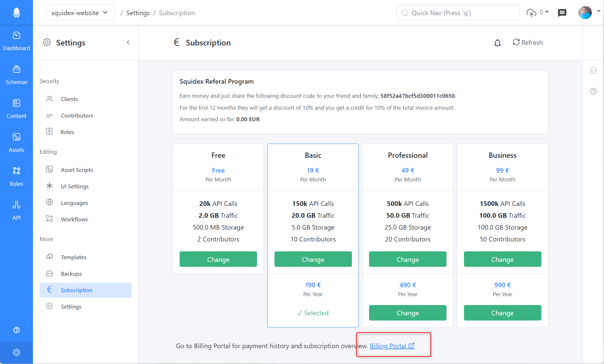This screenshot has width=604, height=364.
Task: Open the squidex-website app dropdown
Action: coord(80,13)
